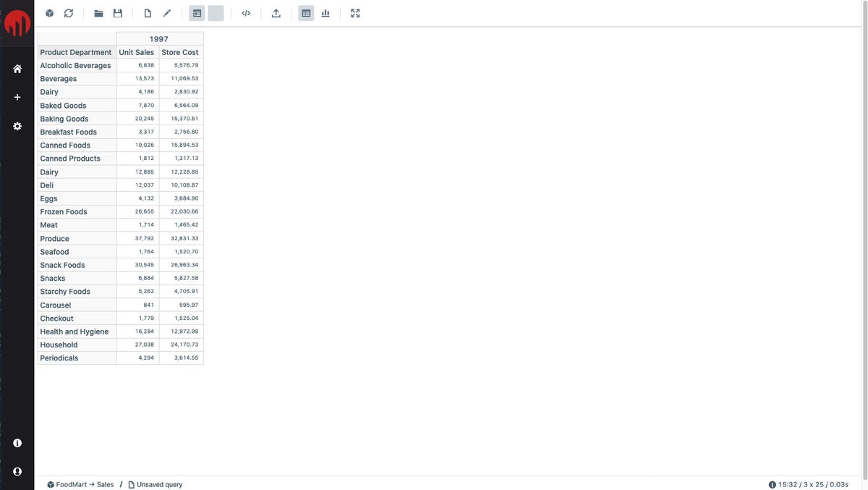Click the 4,186 Dairy unit sales cell
Screen dimensions: 868x490
point(137,92)
